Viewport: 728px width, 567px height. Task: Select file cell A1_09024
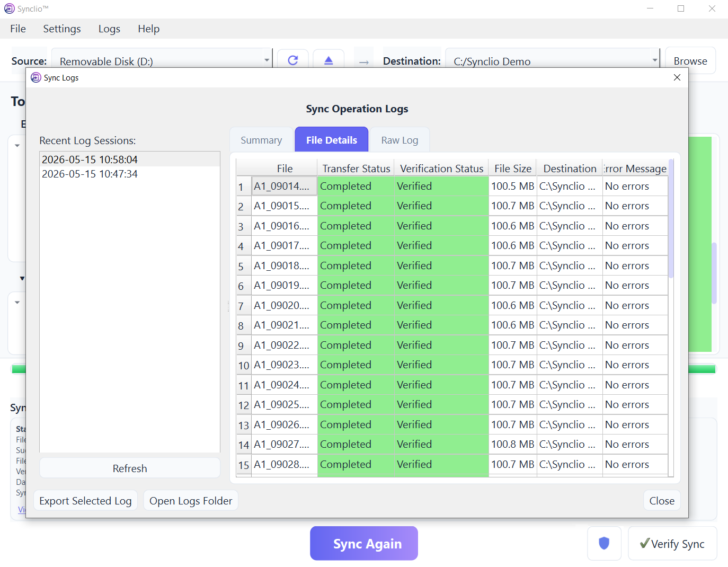coord(285,385)
